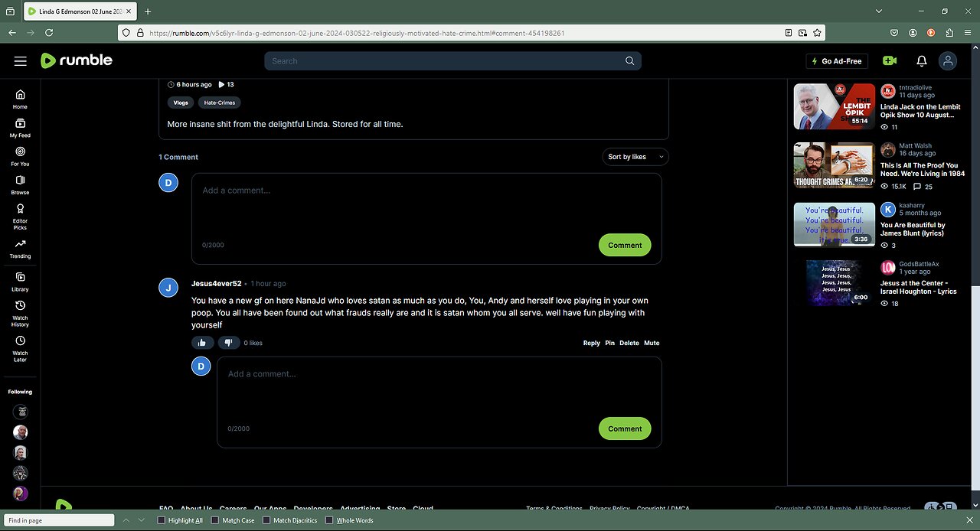Image resolution: width=980 pixels, height=531 pixels.
Task: Toggle reader view icon in address bar
Action: [x=789, y=33]
